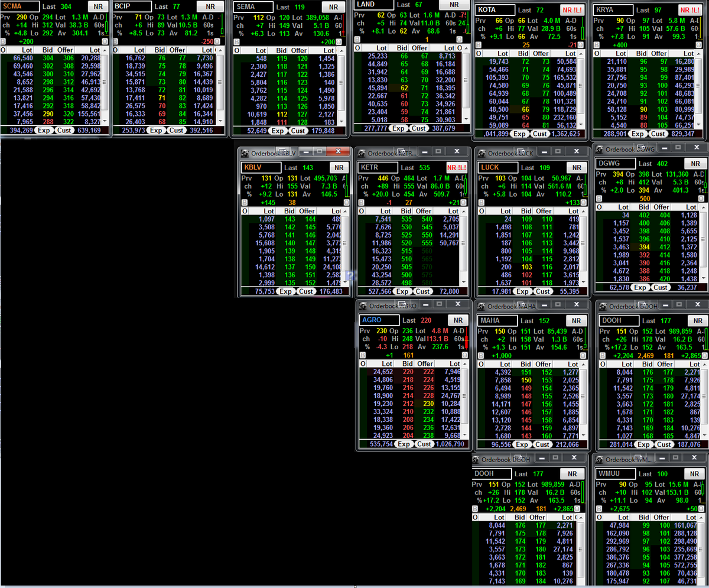Toggle the B button in LUCK orderbook
This screenshot has width=709, height=588.
(480, 203)
